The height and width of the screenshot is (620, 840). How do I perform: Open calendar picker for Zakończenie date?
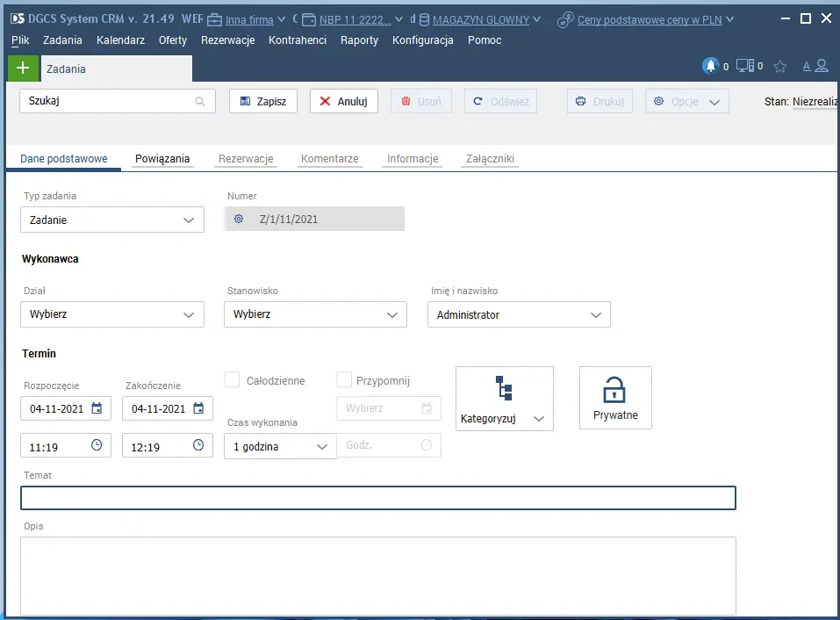tap(198, 408)
